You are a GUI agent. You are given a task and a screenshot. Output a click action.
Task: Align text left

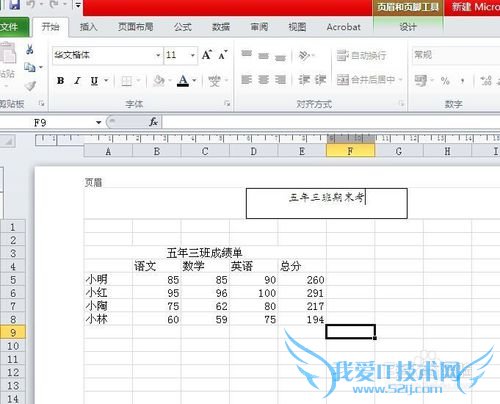click(x=246, y=80)
